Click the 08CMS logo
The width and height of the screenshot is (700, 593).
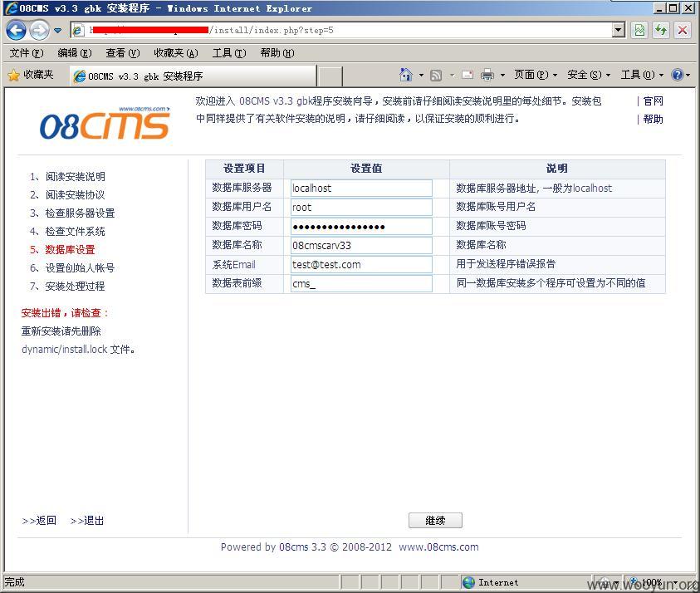point(105,123)
